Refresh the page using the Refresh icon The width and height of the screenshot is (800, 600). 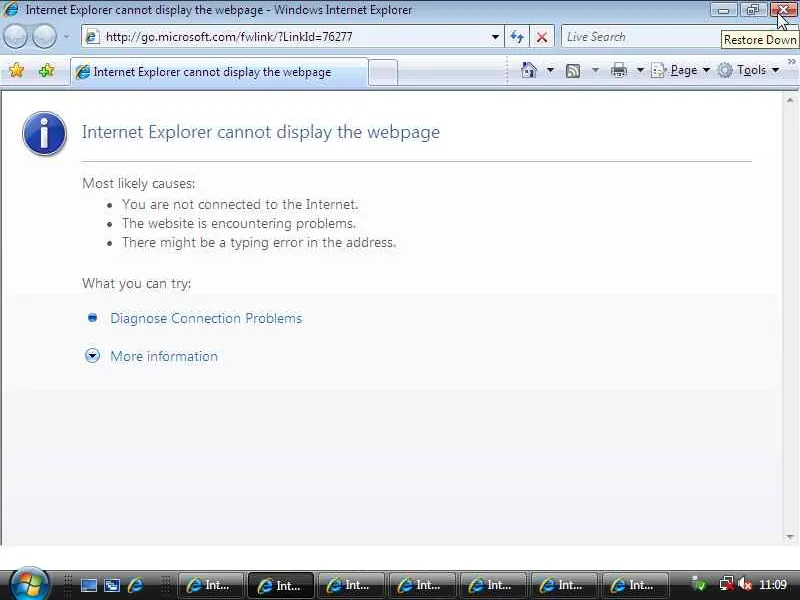pos(517,37)
